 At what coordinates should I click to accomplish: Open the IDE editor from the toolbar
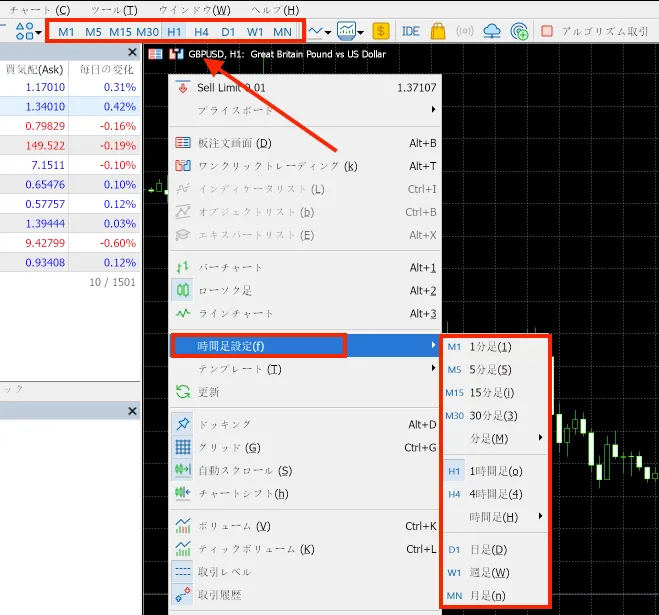410,31
